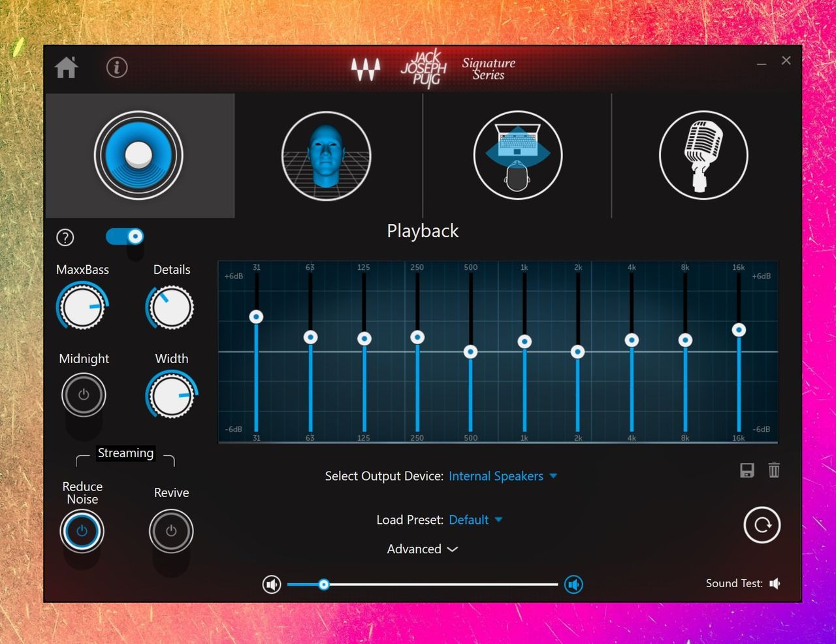
Task: Select the Playback speaker tab
Action: [x=138, y=155]
